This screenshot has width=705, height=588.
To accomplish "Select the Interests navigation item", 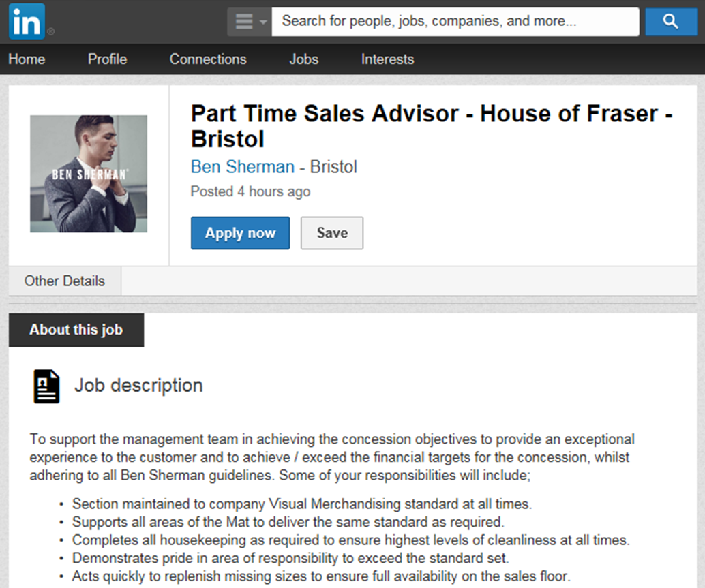I will pyautogui.click(x=387, y=59).
